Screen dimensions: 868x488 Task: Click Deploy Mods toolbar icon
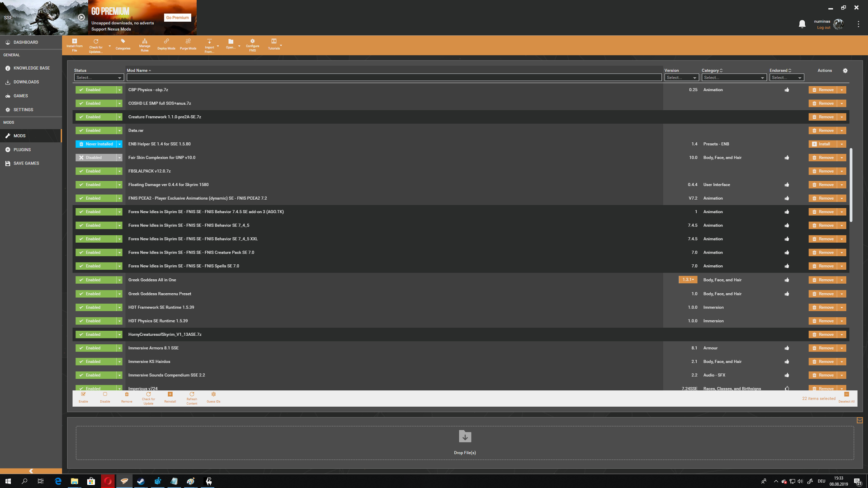(166, 44)
